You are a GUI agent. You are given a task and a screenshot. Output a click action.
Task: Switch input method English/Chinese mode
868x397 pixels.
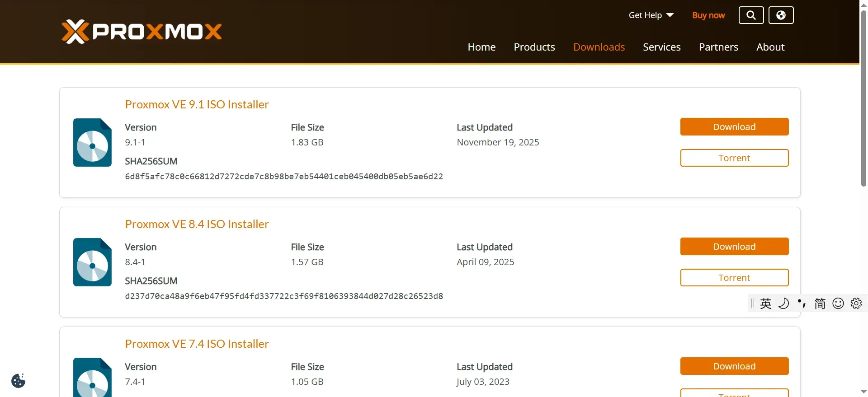(766, 304)
